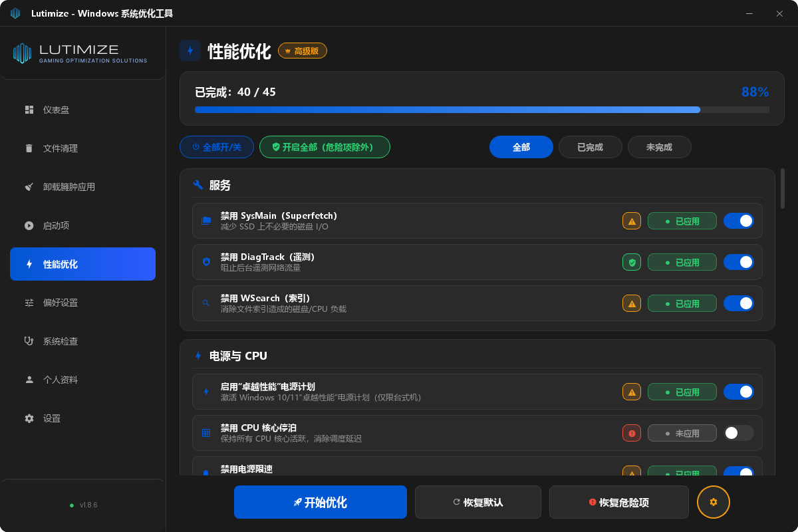Click the warning icon on SysMain row
Viewport: 798px width, 532px height.
pos(632,221)
